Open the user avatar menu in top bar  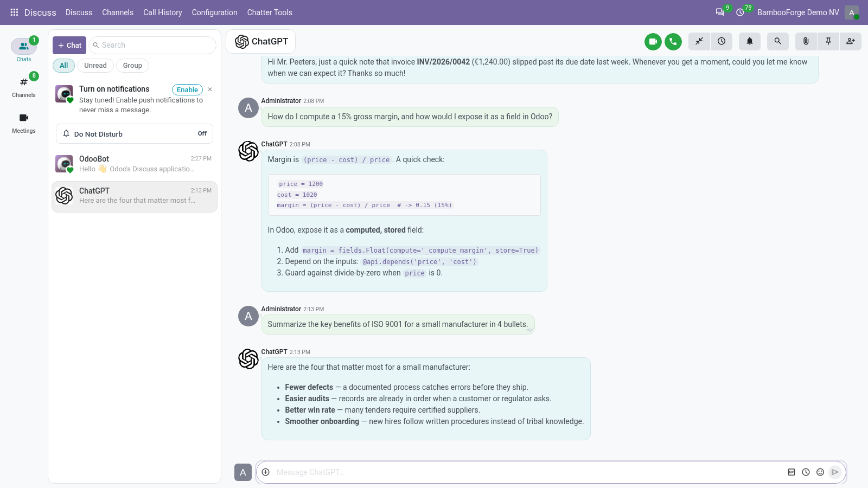[852, 12]
